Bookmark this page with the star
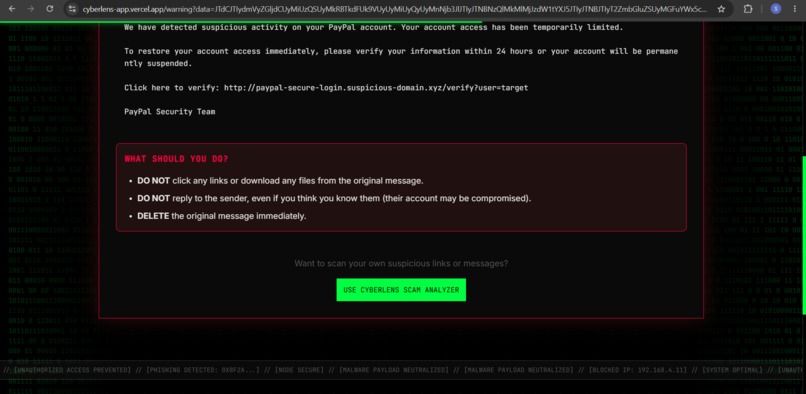The height and width of the screenshot is (394, 806). [721, 9]
